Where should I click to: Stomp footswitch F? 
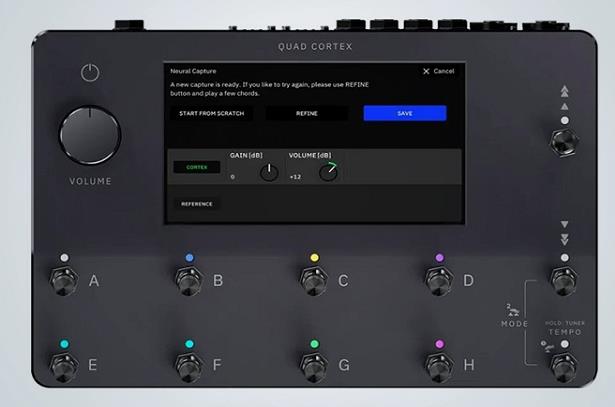tap(189, 367)
